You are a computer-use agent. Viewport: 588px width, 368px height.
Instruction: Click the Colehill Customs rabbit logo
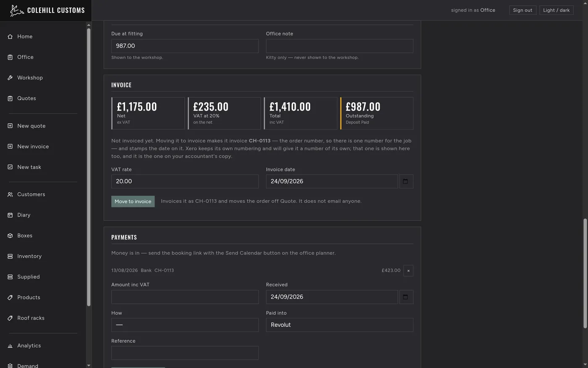(x=17, y=11)
